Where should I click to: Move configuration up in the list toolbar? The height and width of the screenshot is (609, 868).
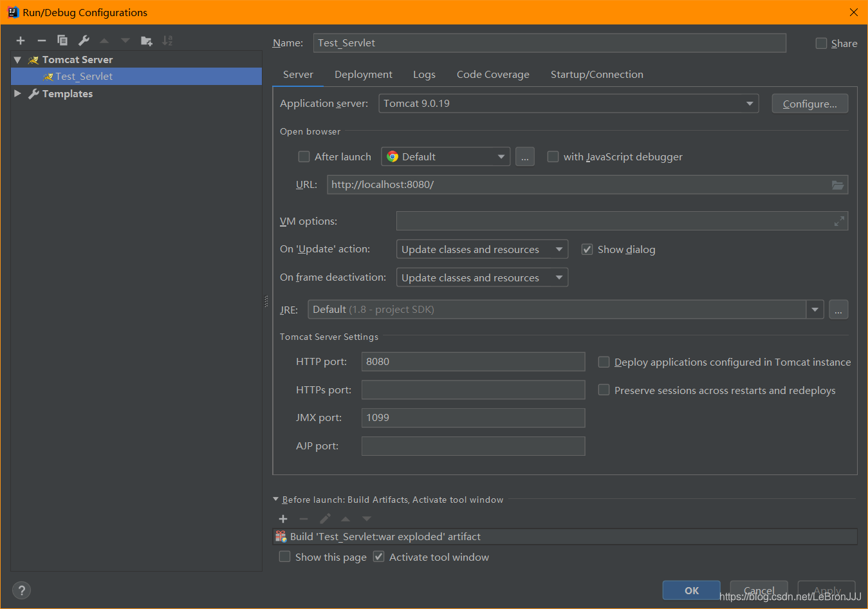tap(104, 41)
